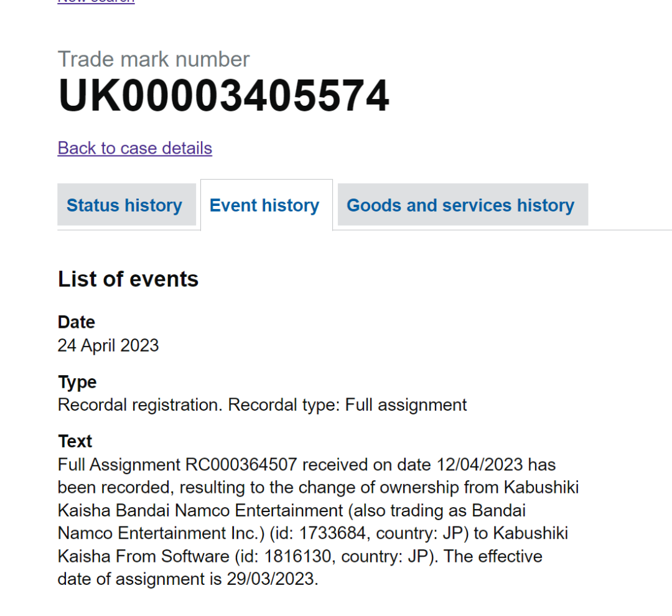
Task: Switch to Goods and services history tab
Action: 460,205
